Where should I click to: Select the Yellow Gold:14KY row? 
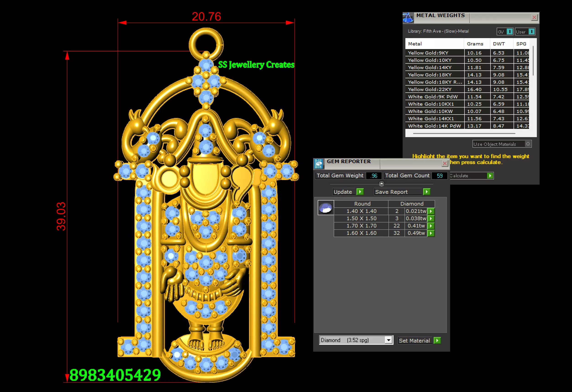[467, 68]
